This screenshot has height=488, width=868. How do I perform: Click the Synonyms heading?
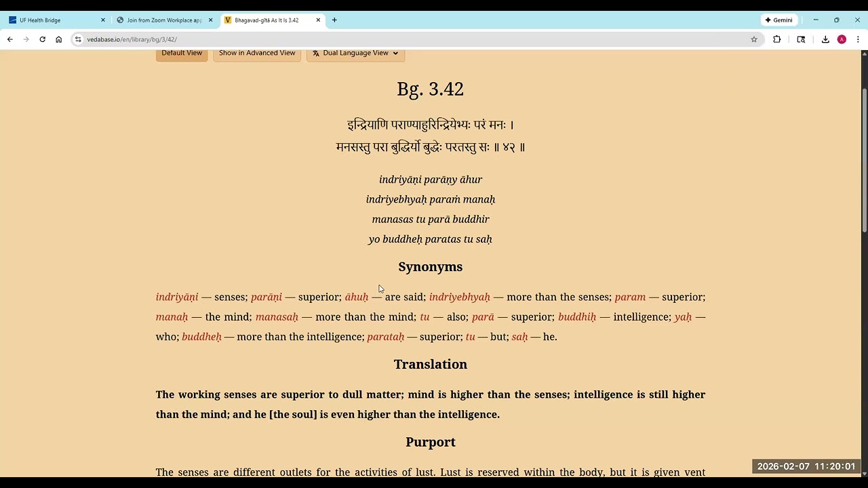tap(431, 266)
